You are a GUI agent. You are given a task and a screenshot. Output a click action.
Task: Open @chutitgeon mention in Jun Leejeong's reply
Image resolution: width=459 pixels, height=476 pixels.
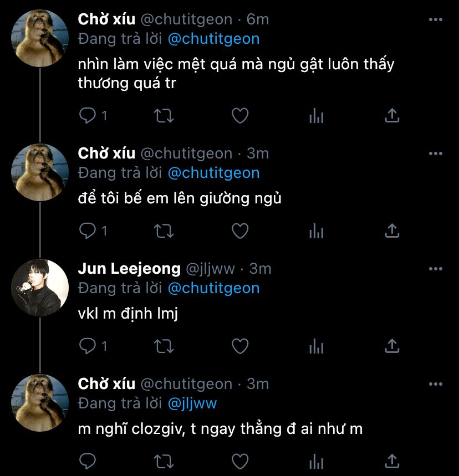(214, 288)
